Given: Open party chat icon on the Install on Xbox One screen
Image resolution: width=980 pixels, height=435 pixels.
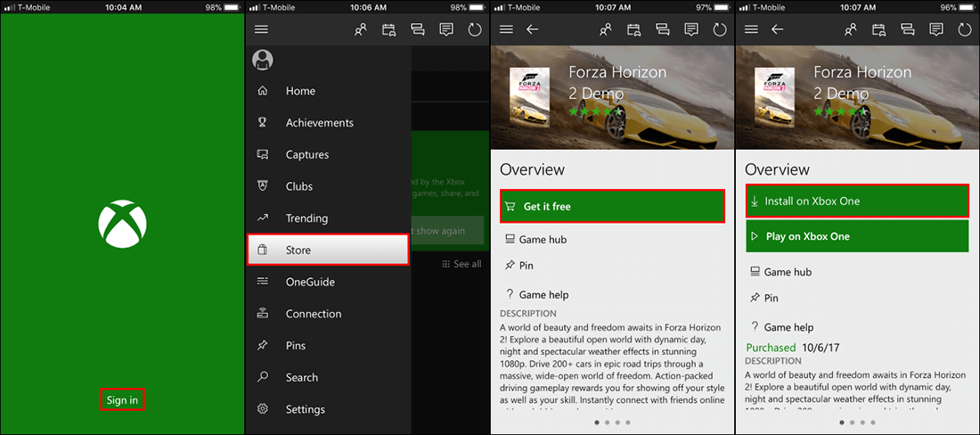Looking at the screenshot, I should pyautogui.click(x=908, y=29).
